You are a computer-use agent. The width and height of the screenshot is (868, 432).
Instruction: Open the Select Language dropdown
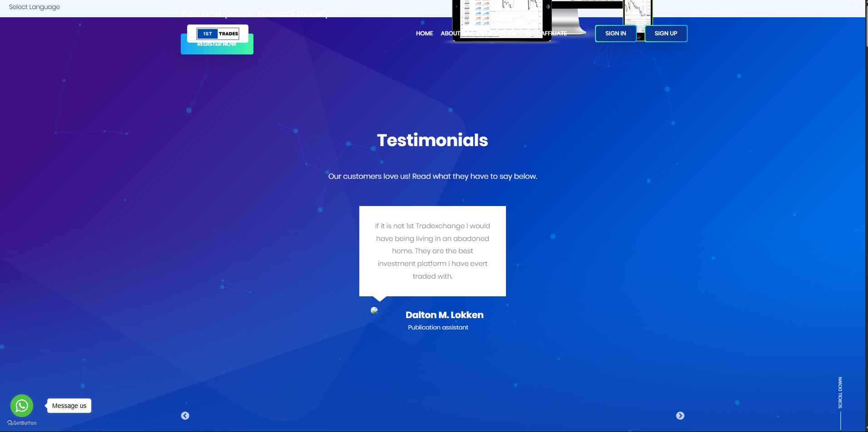tap(35, 7)
